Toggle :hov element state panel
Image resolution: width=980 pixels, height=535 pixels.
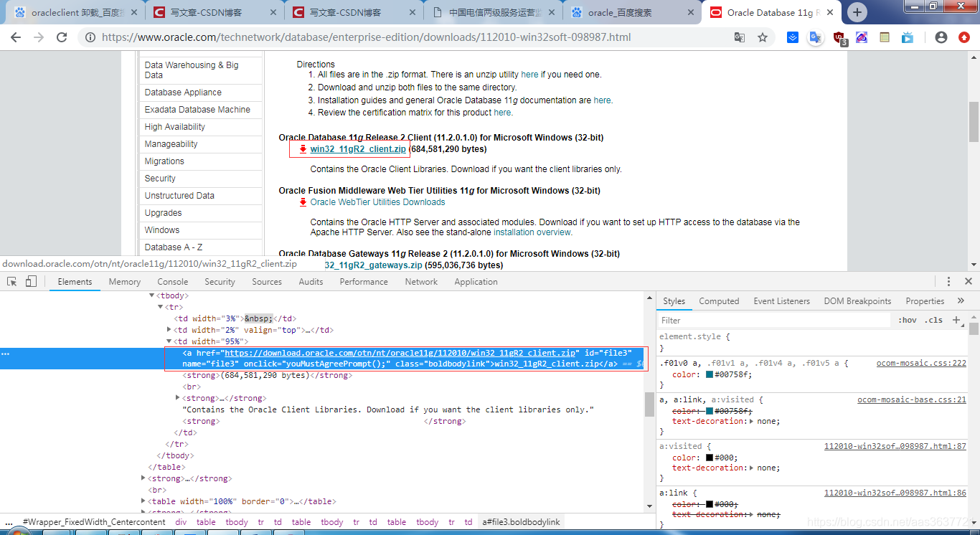907,320
